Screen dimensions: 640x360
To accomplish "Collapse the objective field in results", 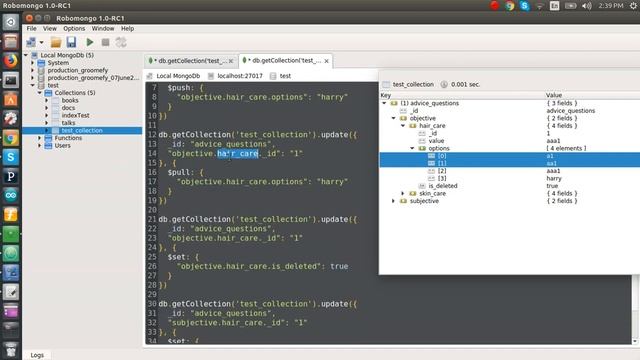I will [393, 118].
